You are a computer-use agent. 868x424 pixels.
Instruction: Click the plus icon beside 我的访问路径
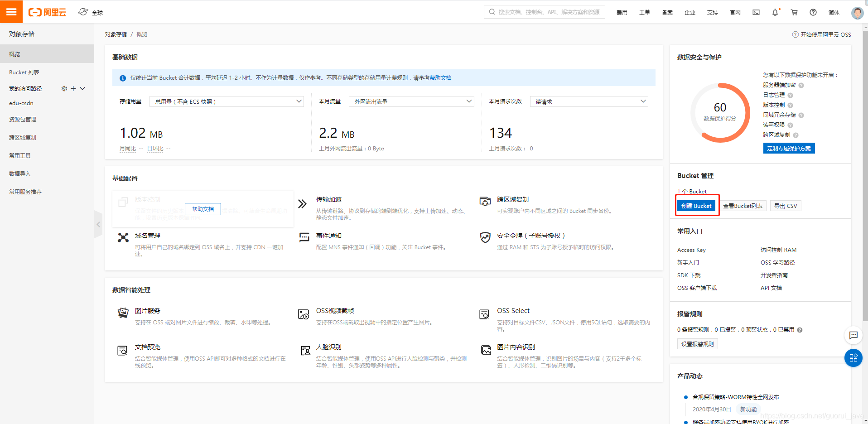pos(73,89)
